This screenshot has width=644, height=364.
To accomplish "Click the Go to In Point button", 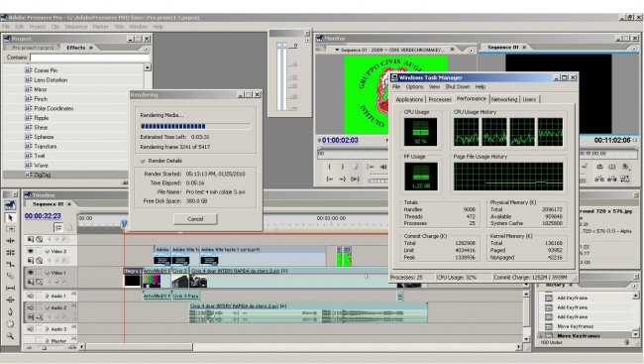I will click(x=329, y=179).
